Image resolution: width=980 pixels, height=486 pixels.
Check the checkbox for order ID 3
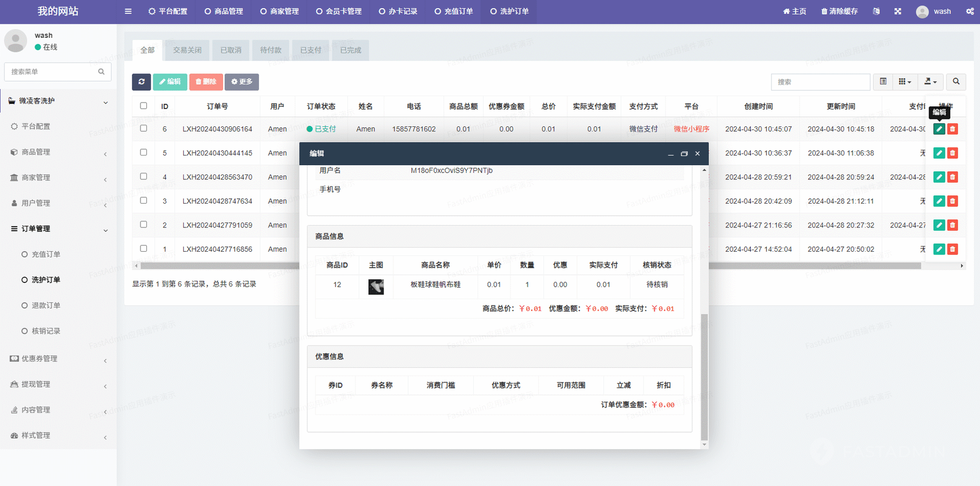(x=144, y=200)
